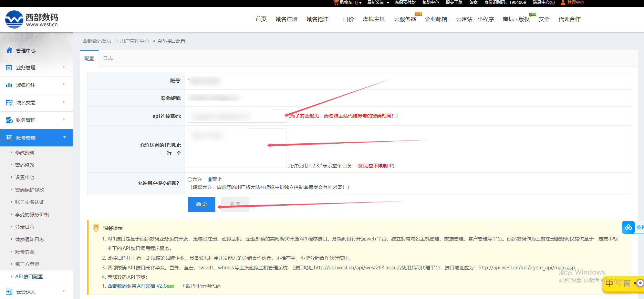Expand the 云合伙人 sidebar section

click(x=64, y=291)
